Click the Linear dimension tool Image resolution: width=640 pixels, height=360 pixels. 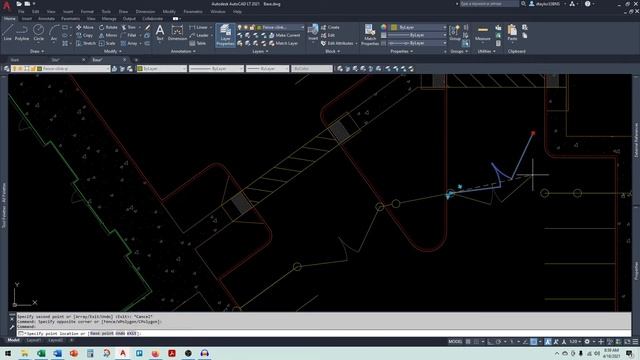tap(199, 27)
